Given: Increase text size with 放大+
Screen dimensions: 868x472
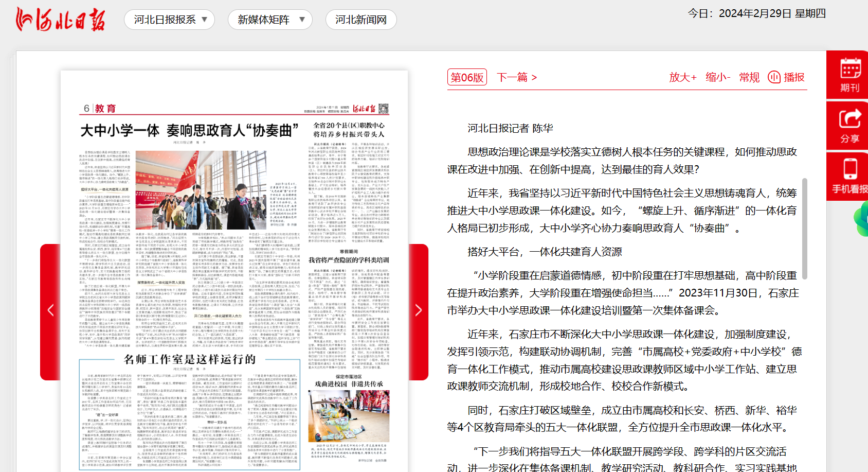Looking at the screenshot, I should [x=682, y=77].
